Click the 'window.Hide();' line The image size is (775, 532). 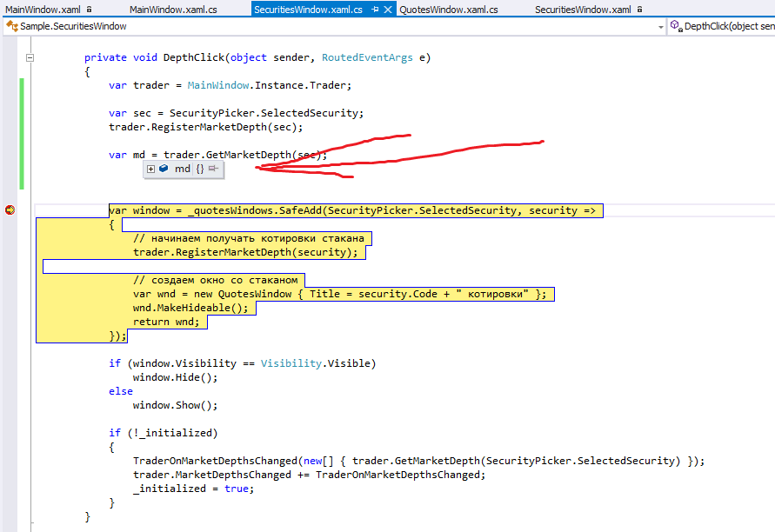[175, 377]
